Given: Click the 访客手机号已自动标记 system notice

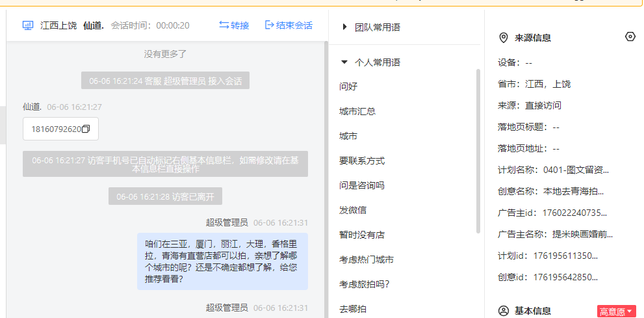Looking at the screenshot, I should click(165, 164).
